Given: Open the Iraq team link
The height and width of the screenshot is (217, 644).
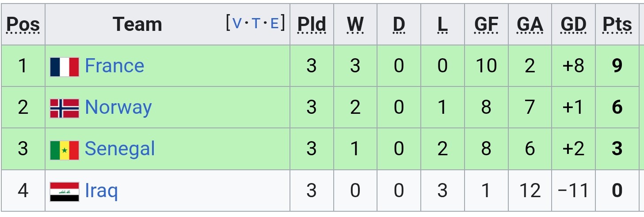Looking at the screenshot, I should pos(101,191).
